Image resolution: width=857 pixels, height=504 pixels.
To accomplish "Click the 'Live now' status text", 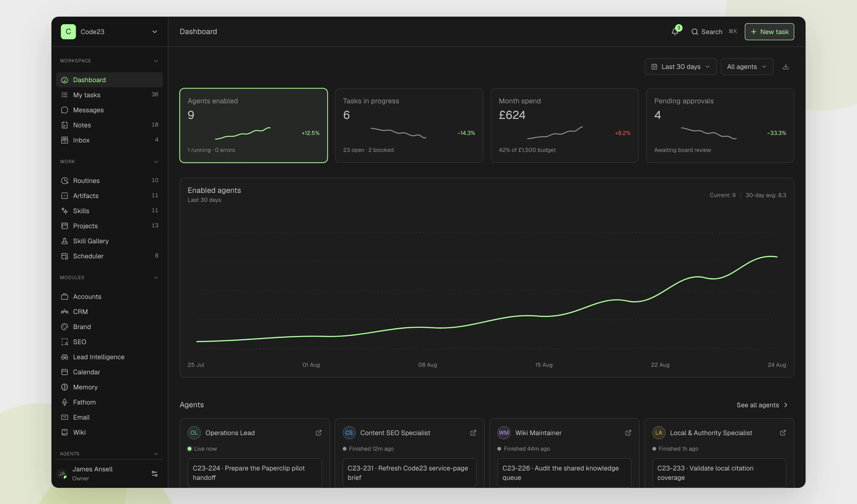I will [205, 449].
